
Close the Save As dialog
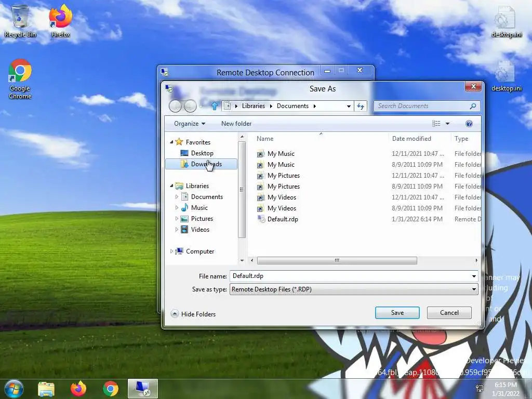pyautogui.click(x=473, y=87)
